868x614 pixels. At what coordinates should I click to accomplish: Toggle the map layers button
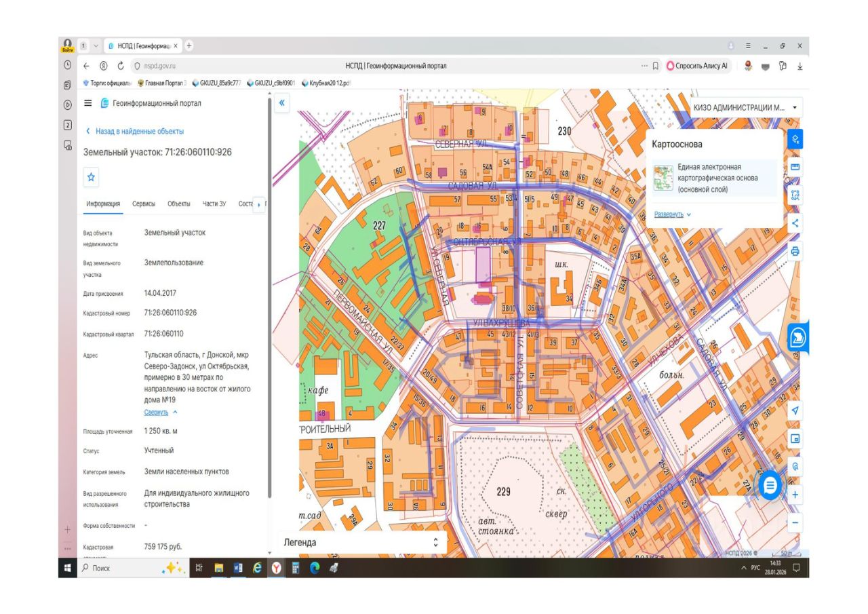pyautogui.click(x=795, y=139)
